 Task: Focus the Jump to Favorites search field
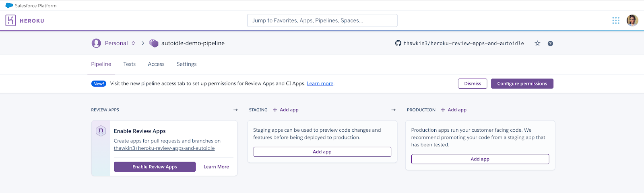click(x=322, y=21)
